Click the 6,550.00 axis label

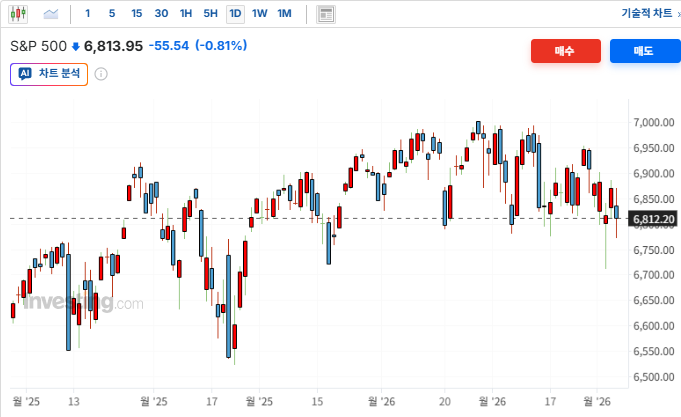click(x=654, y=351)
